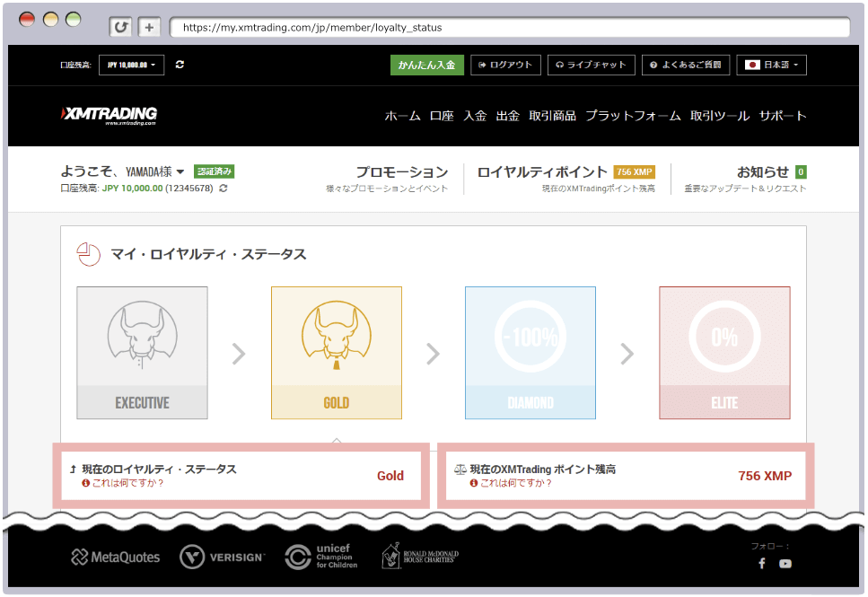Image resolution: width=868 pixels, height=597 pixels.
Task: Click arrow between Executive and Gold
Action: click(239, 354)
